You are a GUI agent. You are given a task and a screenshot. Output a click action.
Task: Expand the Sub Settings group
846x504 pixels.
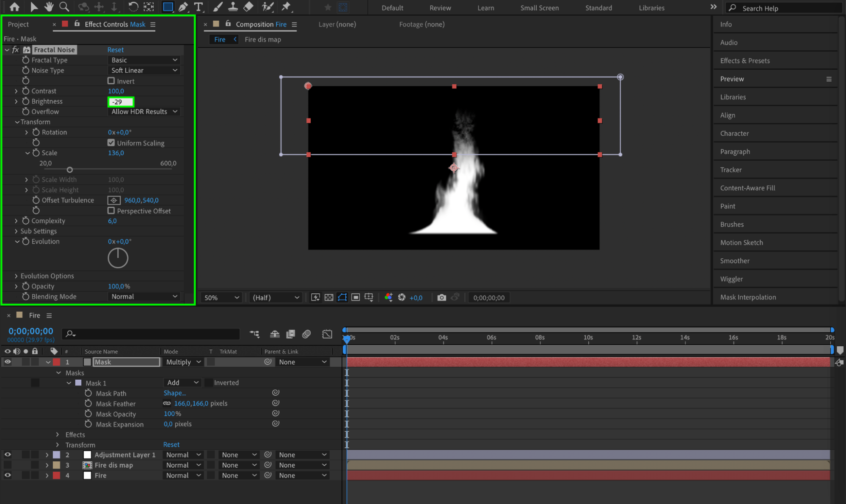pos(16,231)
